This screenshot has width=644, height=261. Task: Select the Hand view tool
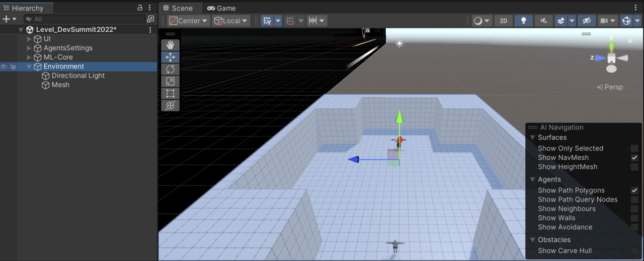(170, 45)
